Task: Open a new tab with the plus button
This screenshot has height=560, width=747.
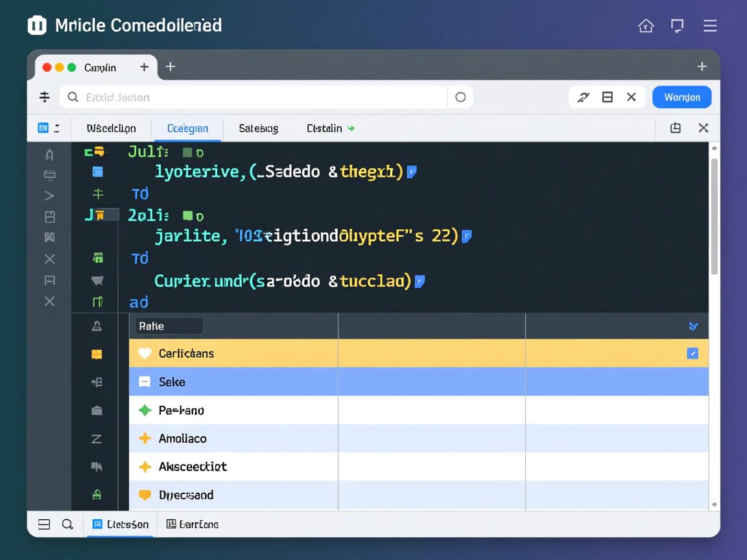Action: [x=171, y=67]
